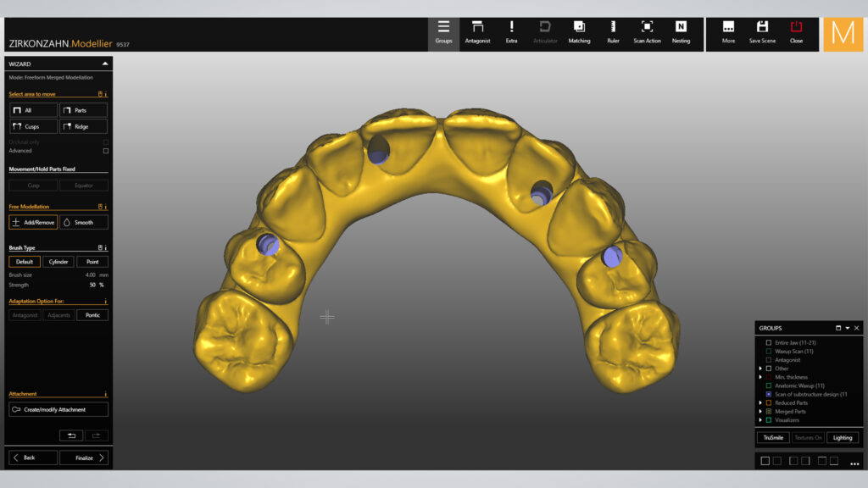The height and width of the screenshot is (488, 868).
Task: Toggle the Advanced checkbox
Action: pyautogui.click(x=106, y=151)
